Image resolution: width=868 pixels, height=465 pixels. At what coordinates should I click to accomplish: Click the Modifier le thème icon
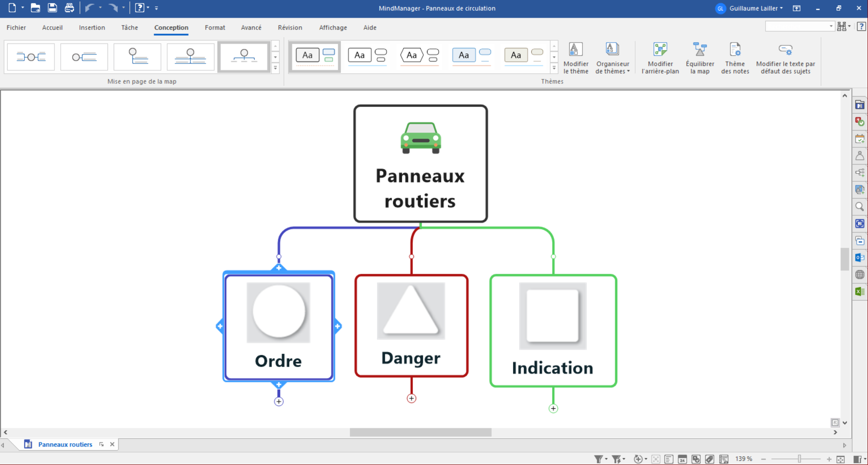pyautogui.click(x=576, y=50)
